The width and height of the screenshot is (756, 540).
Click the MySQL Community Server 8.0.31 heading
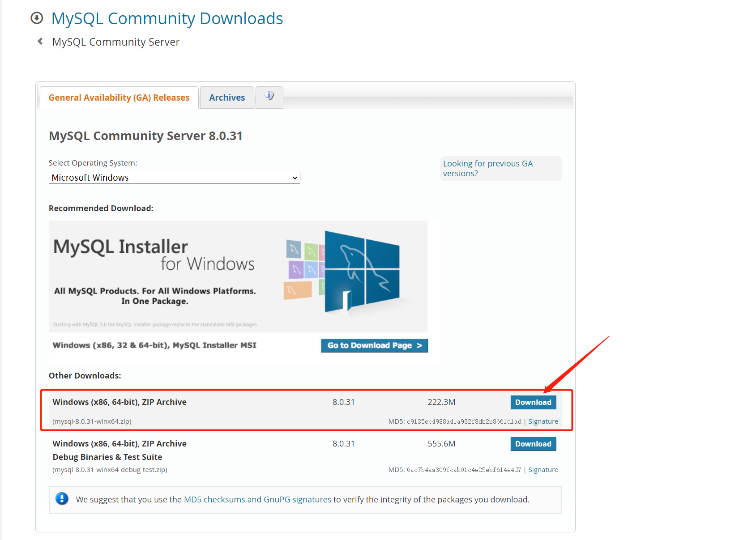point(145,136)
